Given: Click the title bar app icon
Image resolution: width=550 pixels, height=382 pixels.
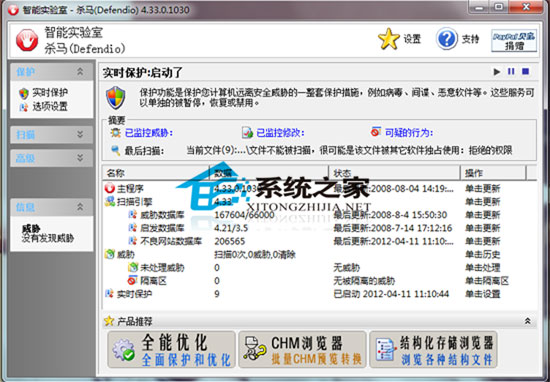Looking at the screenshot, I should click(13, 10).
